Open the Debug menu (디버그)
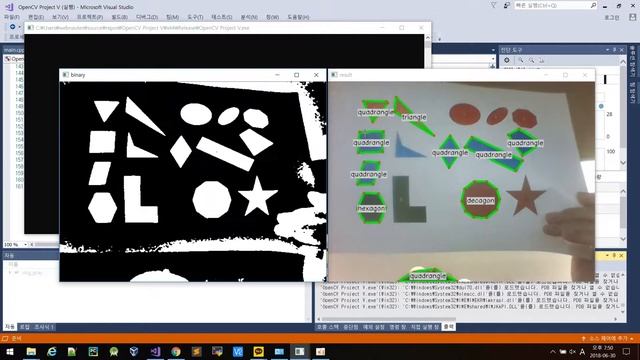 click(x=147, y=17)
